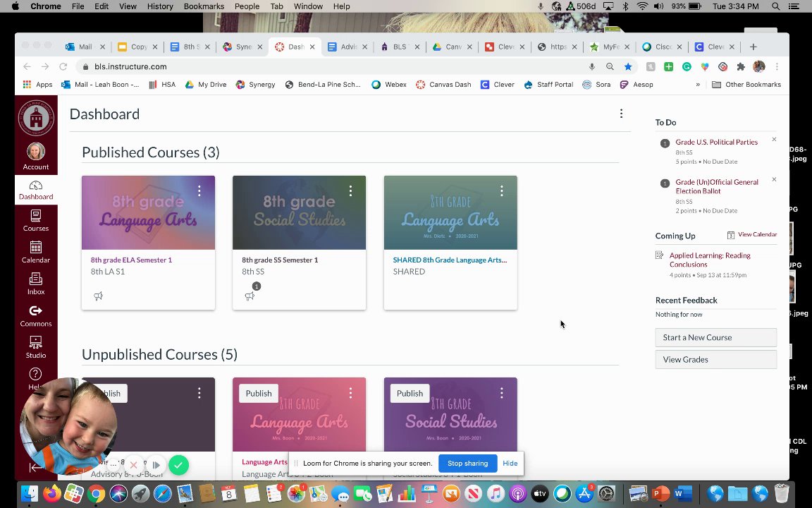This screenshot has height=508, width=812.
Task: Bookmark this page with star icon
Action: 628,66
